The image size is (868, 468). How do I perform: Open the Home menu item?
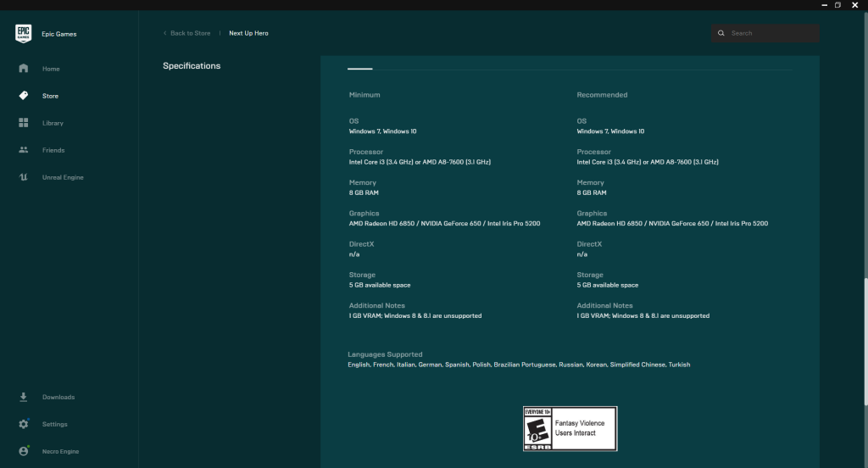click(51, 69)
